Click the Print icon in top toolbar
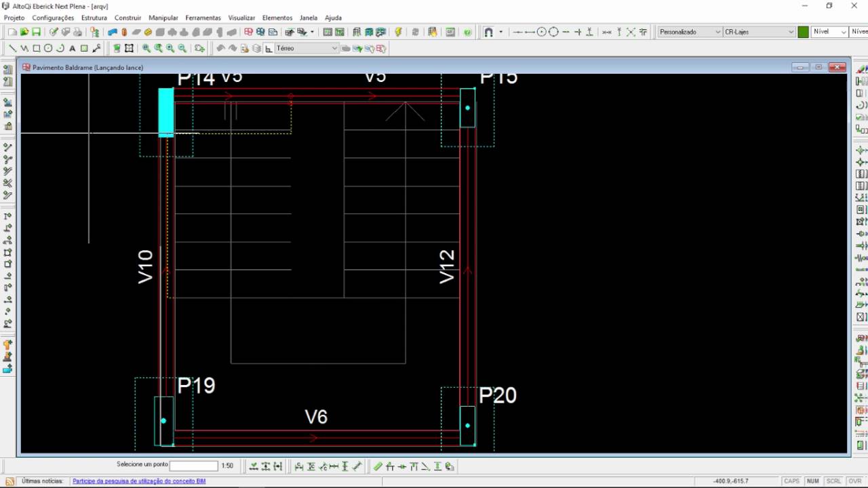Image resolution: width=868 pixels, height=488 pixels. click(x=78, y=32)
